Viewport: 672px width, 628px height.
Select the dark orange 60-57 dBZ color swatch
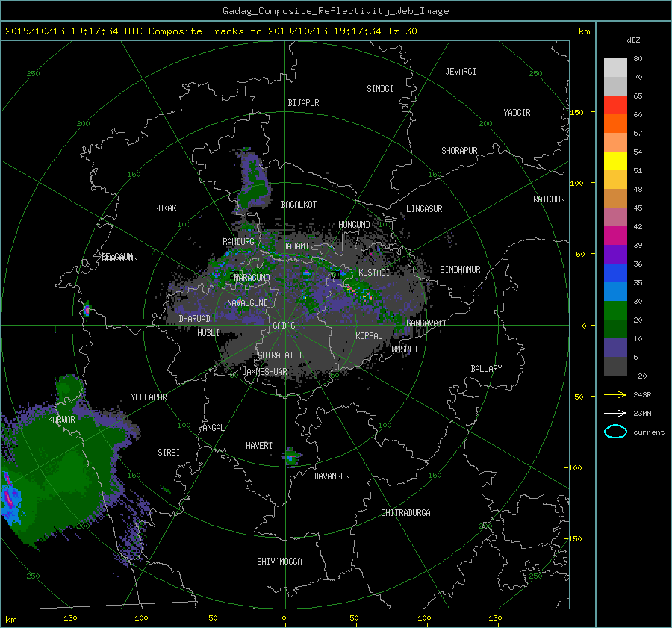(x=615, y=124)
